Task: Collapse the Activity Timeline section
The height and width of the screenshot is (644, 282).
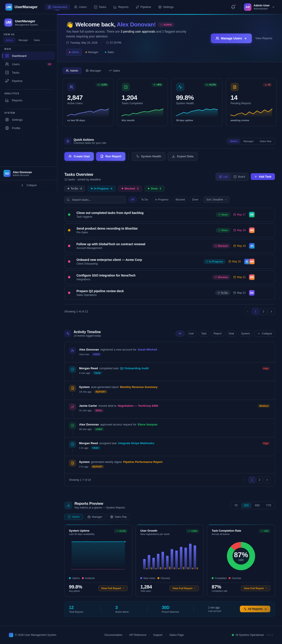Action: tap(265, 334)
